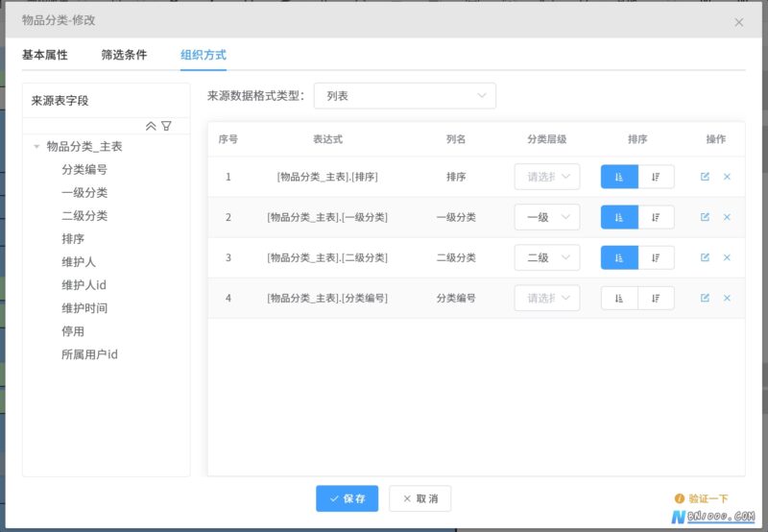The width and height of the screenshot is (768, 532).
Task: Set ascending sort for the 排序 row
Action: point(619,177)
